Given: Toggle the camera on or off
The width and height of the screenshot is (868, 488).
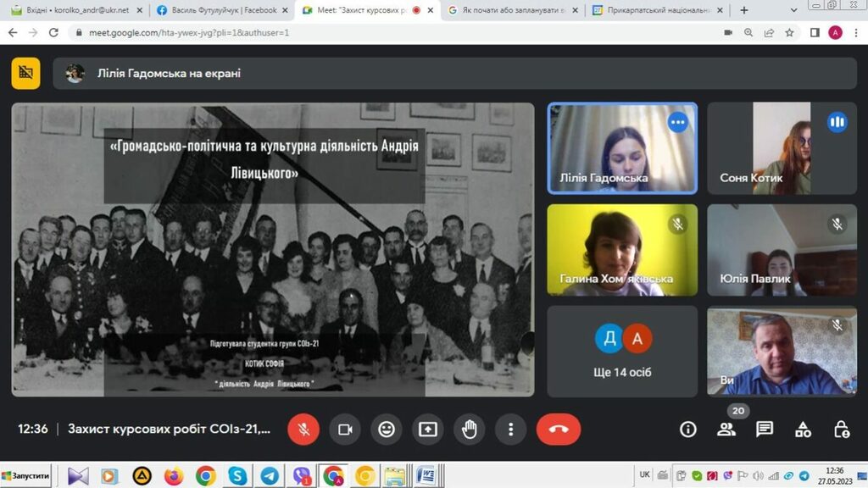Looking at the screenshot, I should tap(345, 430).
